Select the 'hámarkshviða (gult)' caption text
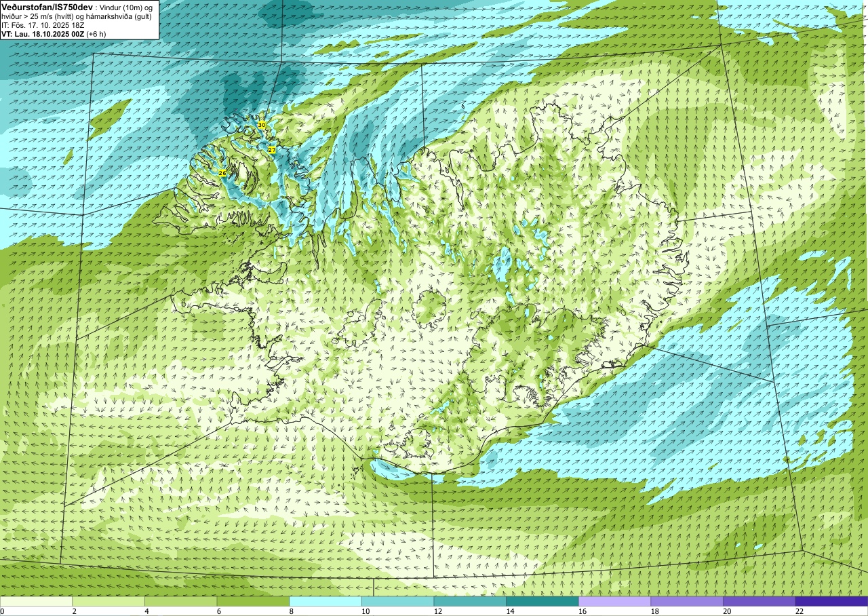Viewport: 868px width, 616px height. click(118, 16)
